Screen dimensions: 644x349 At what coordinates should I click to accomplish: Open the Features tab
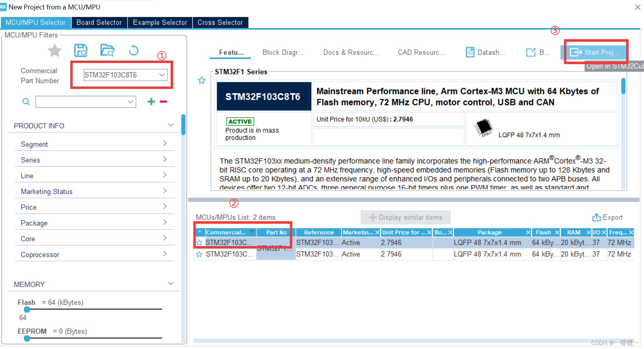(x=231, y=53)
